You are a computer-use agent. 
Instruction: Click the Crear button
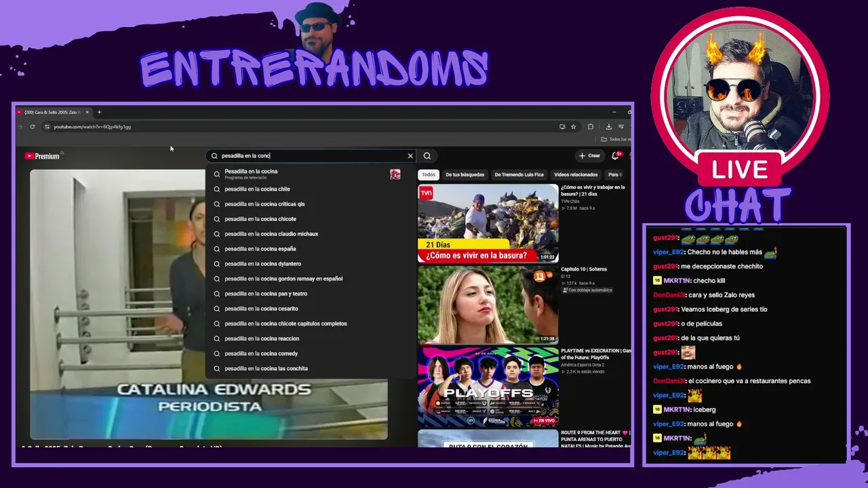click(589, 156)
